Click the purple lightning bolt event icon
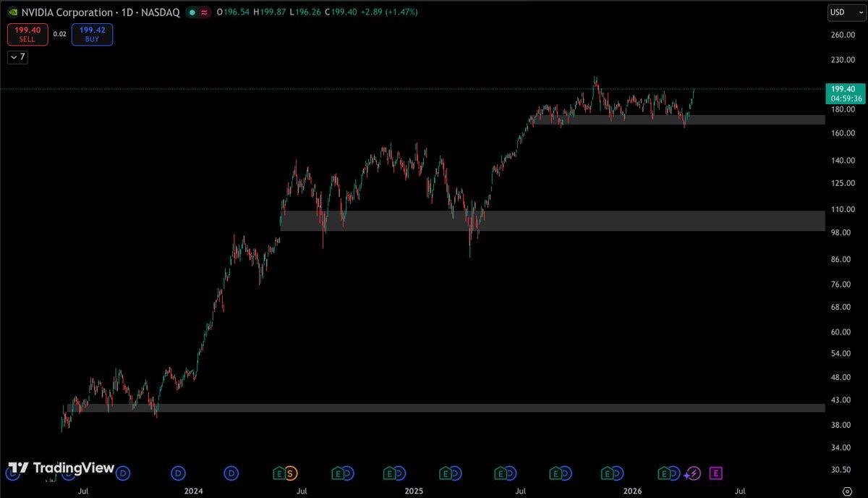Screen dimensions: 868x498 click(693, 473)
